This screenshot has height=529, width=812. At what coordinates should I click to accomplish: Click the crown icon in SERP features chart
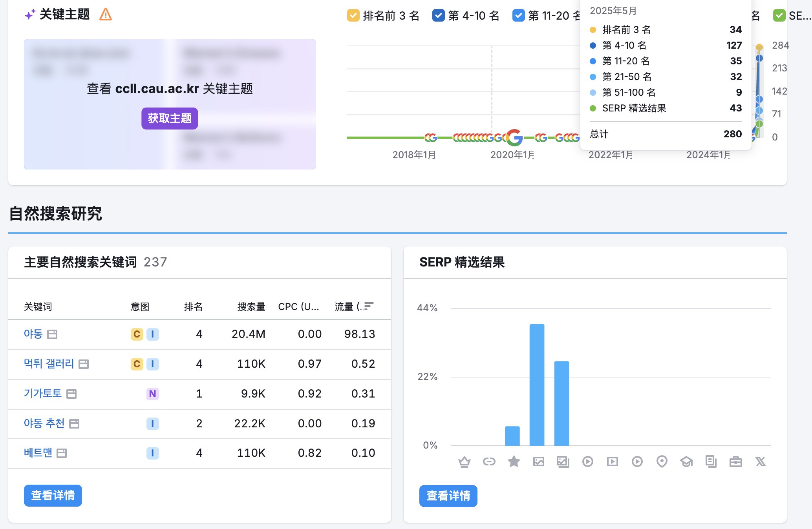[x=465, y=462]
